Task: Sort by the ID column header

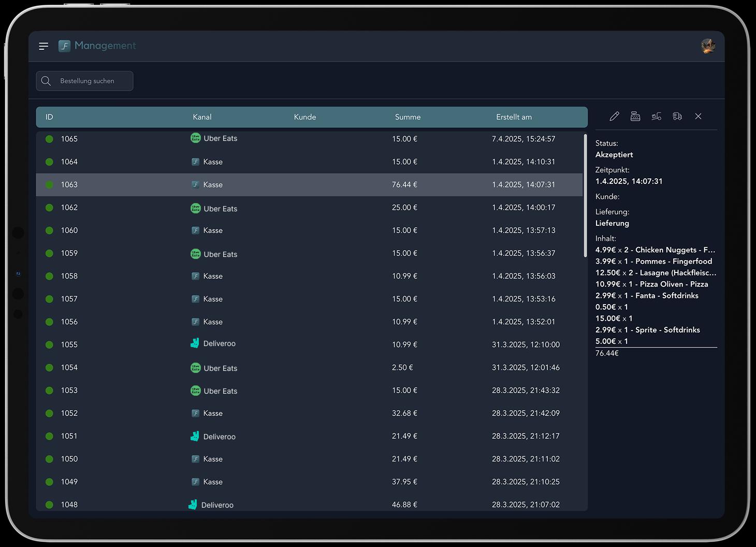Action: (x=49, y=117)
